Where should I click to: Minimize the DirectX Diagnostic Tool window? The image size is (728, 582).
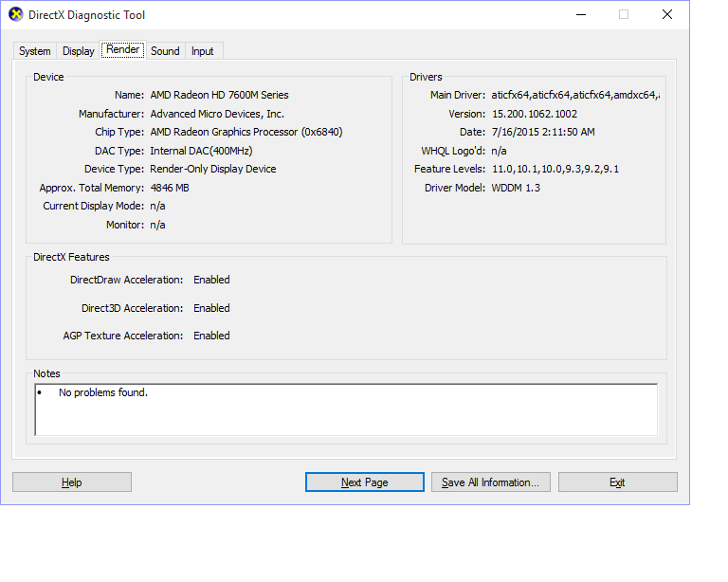581,15
